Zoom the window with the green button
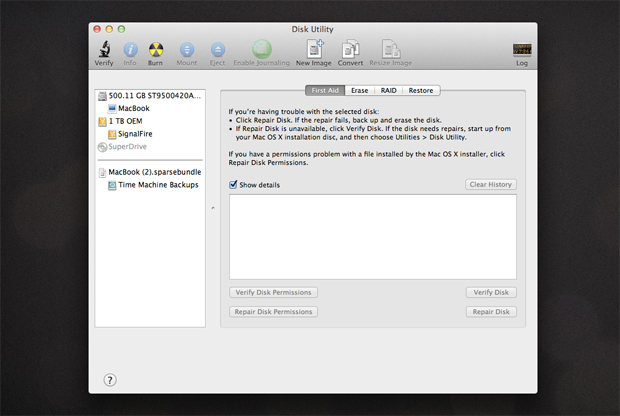This screenshot has width=620, height=416. 121,29
